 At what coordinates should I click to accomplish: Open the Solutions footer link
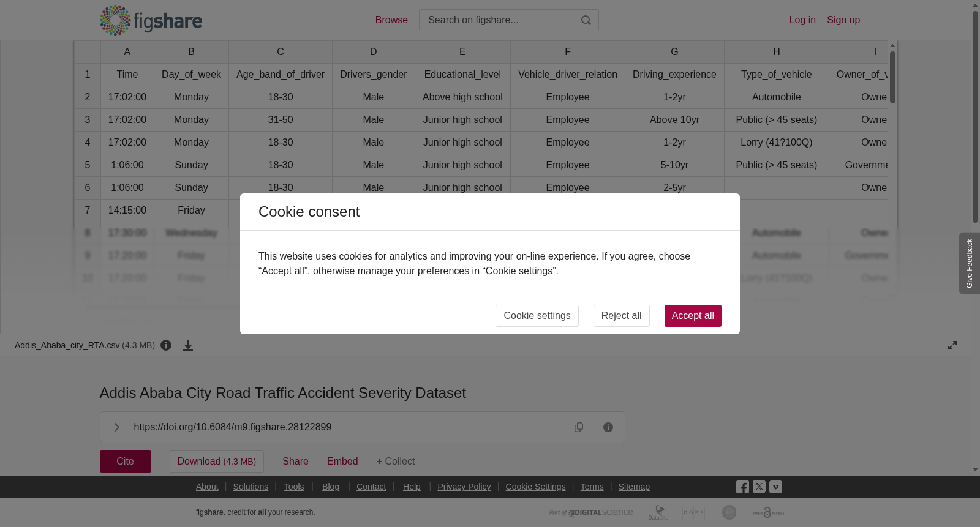251,487
